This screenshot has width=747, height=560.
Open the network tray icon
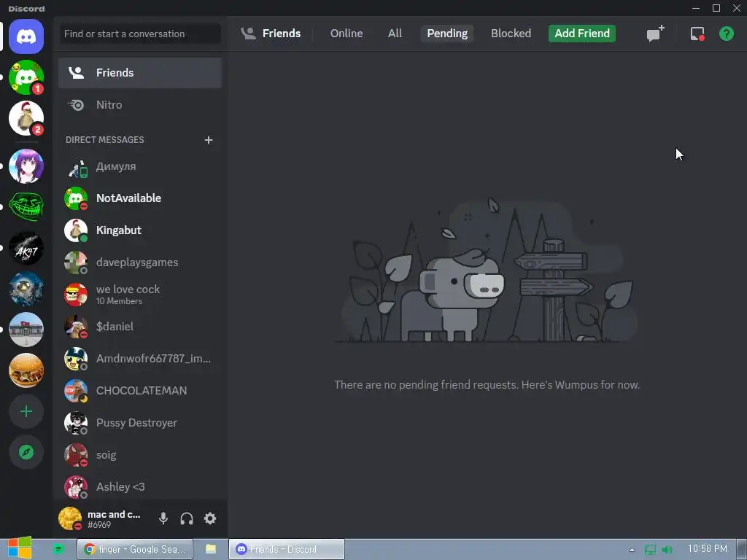coord(650,550)
